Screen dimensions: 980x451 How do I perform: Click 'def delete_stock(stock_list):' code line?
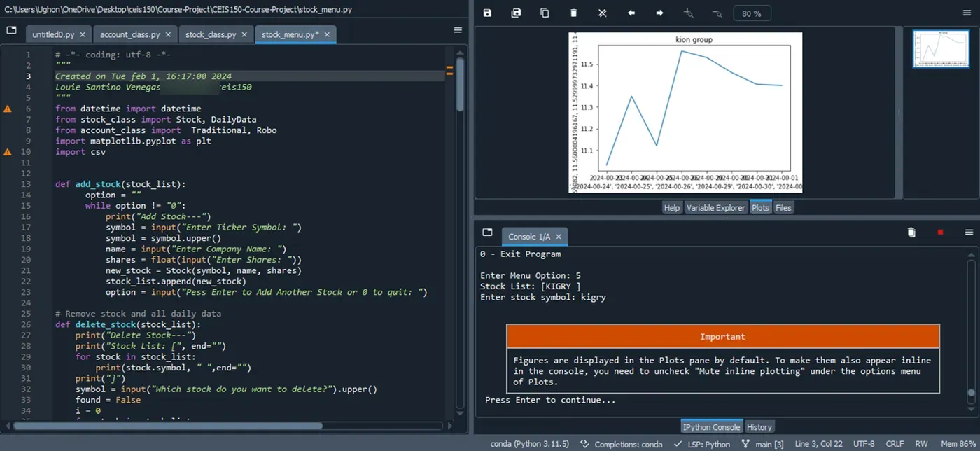pos(128,324)
